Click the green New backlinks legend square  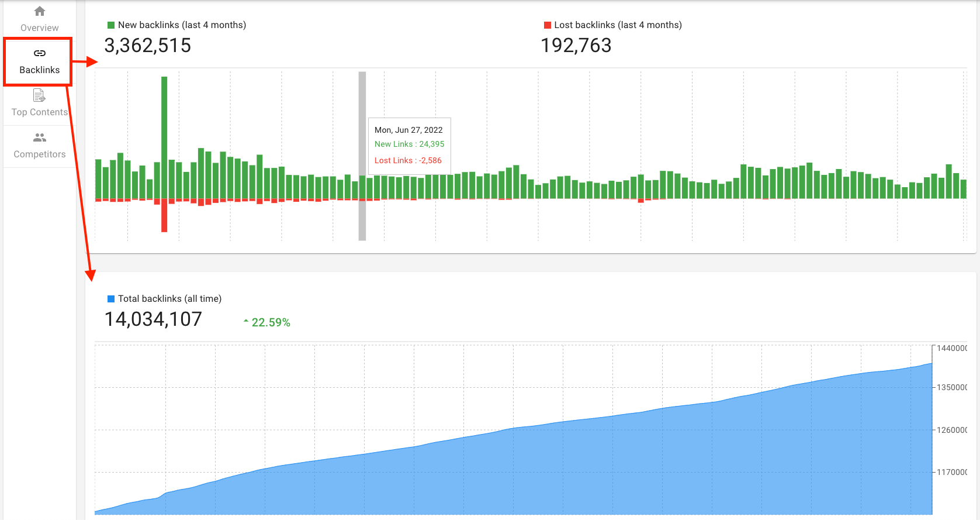pyautogui.click(x=111, y=25)
